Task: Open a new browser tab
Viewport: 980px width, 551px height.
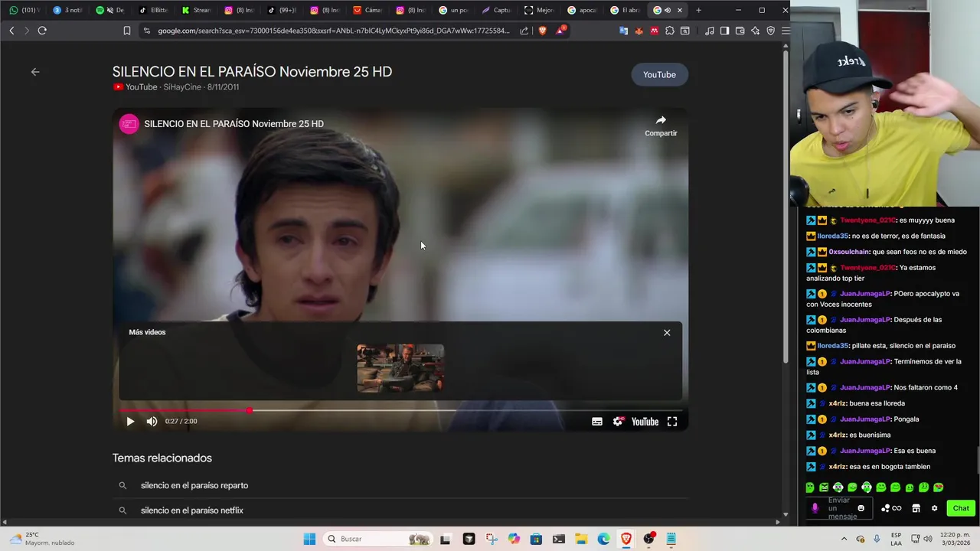Action: (698, 10)
